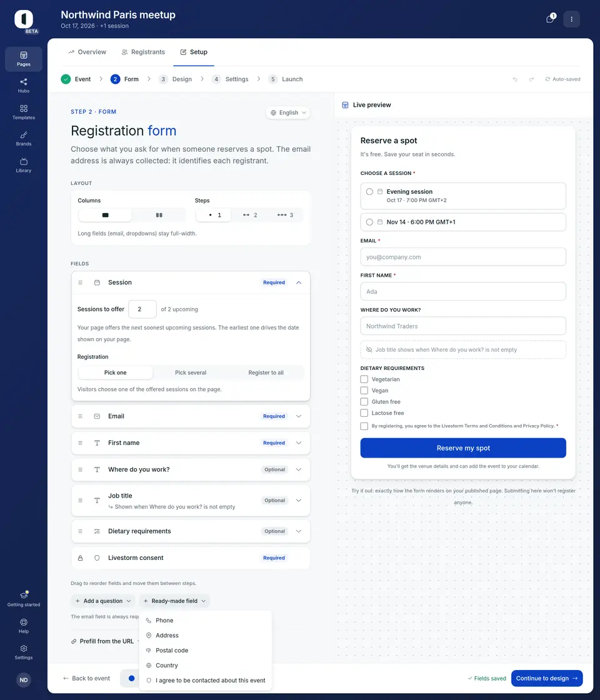The width and height of the screenshot is (600, 700).
Task: Grab the Job title drag handle
Action: tap(81, 501)
